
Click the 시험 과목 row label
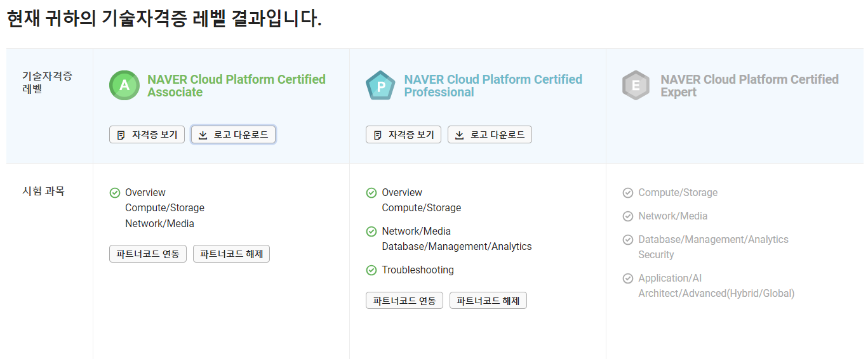coord(43,191)
